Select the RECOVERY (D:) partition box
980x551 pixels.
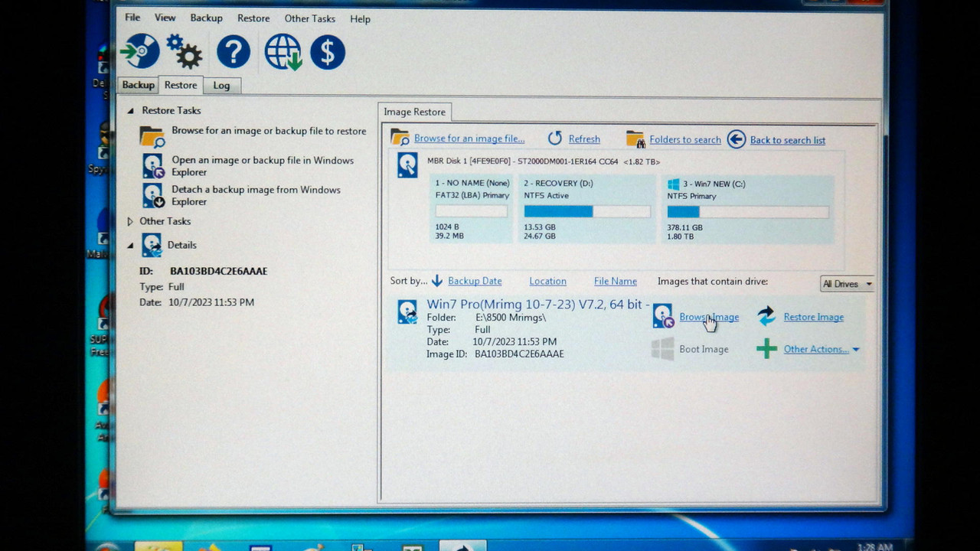click(x=587, y=209)
